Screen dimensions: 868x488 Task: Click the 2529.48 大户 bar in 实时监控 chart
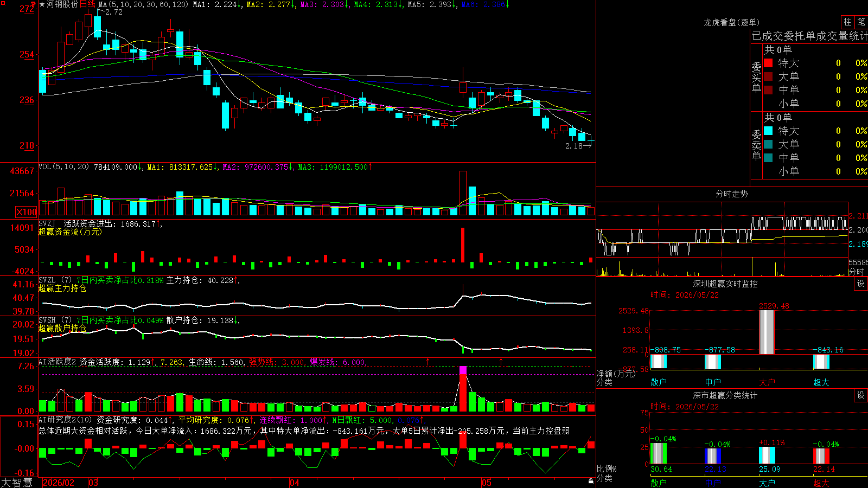pos(767,332)
